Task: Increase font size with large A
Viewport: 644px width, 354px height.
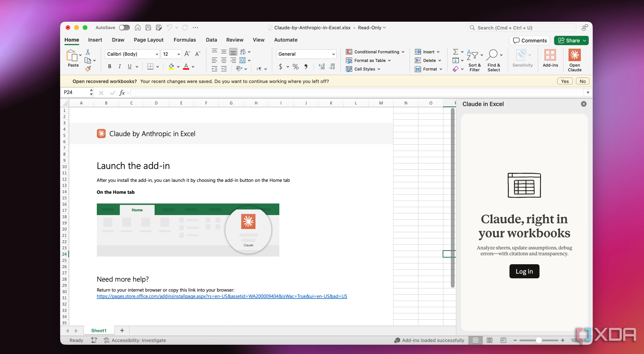Action: [187, 54]
